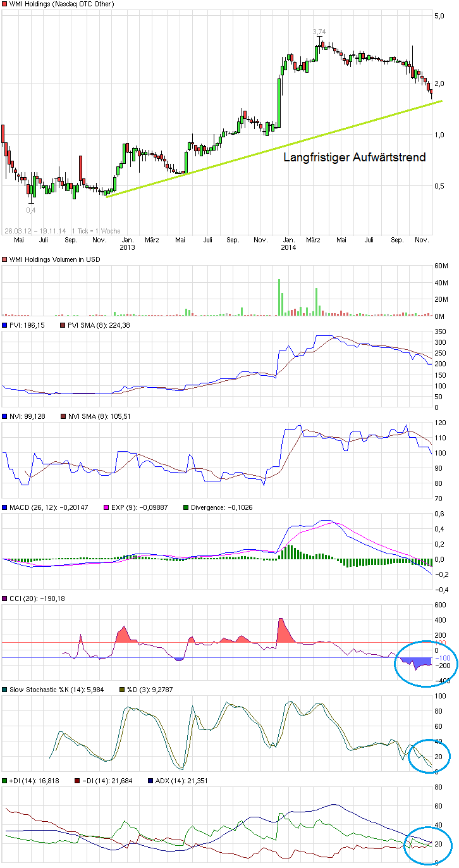
Task: Click the '3,74' price high label
Action: pos(320,31)
